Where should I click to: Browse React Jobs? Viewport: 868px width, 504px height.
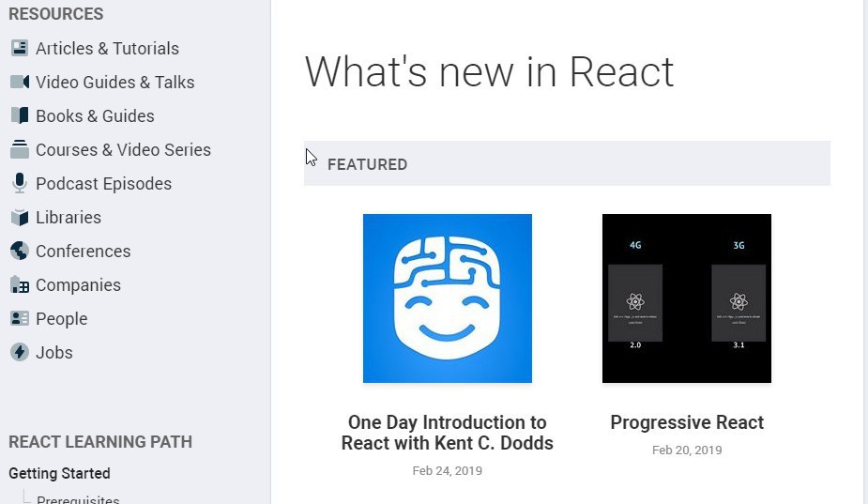coord(54,352)
